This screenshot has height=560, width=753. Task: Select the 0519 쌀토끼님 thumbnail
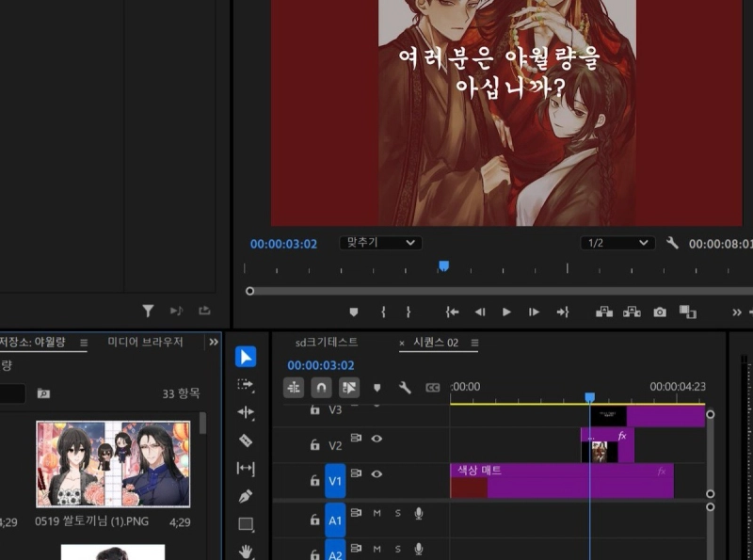point(113,463)
